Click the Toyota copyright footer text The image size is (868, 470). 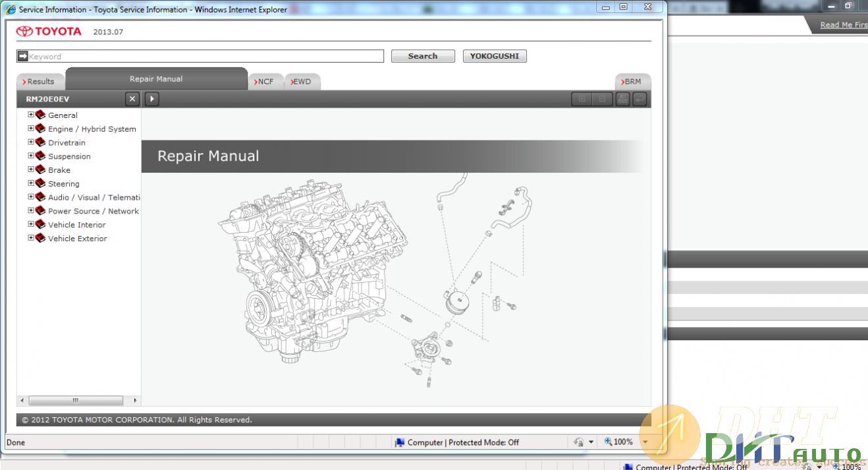pos(137,420)
